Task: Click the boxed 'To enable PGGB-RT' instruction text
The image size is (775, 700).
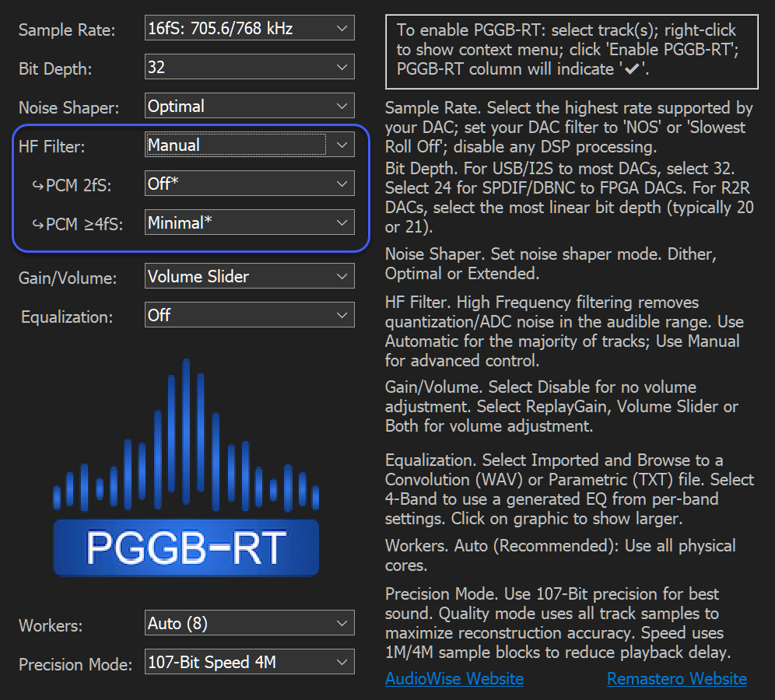Action: (x=571, y=51)
